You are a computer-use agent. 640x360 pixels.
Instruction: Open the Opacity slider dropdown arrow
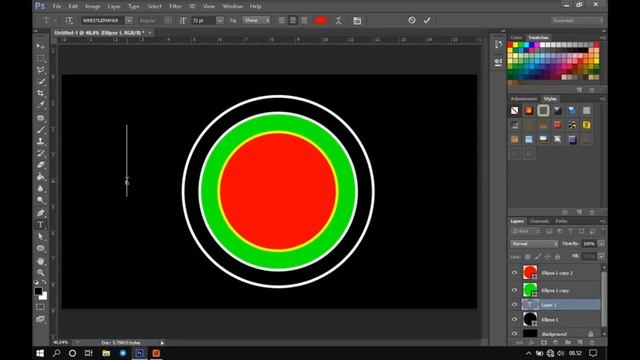click(x=601, y=244)
